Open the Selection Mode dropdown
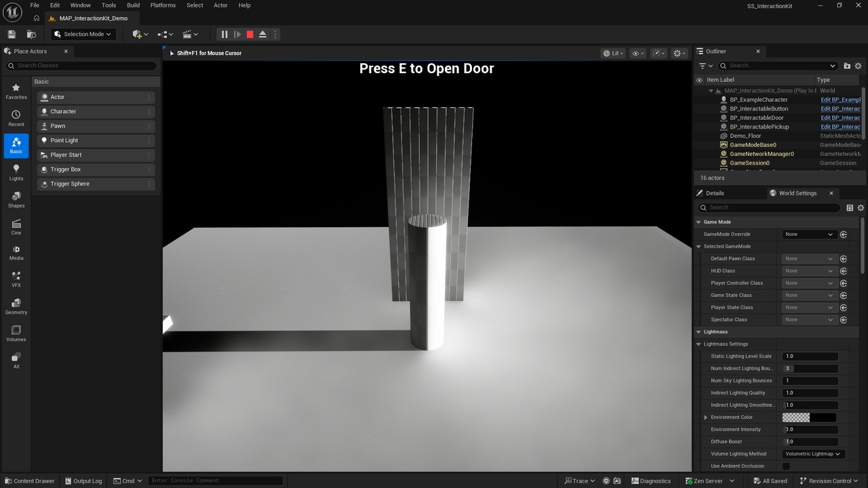 (x=83, y=34)
